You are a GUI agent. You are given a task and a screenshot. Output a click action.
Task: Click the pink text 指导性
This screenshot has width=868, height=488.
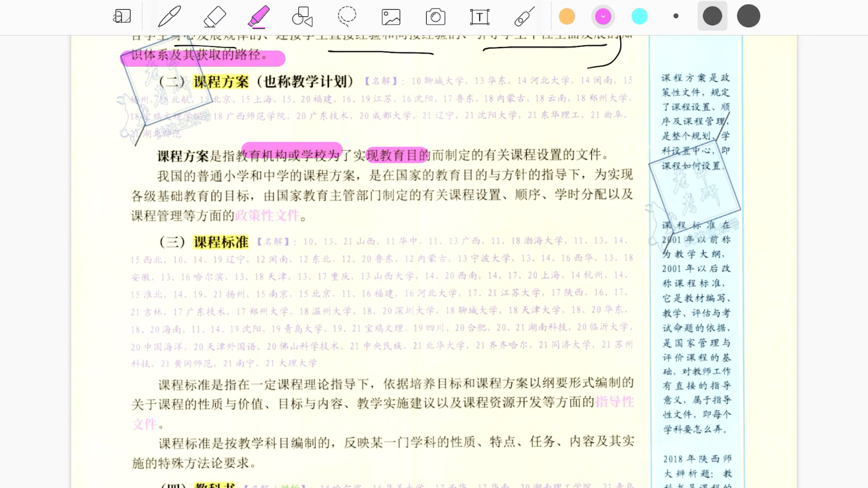[x=614, y=402]
